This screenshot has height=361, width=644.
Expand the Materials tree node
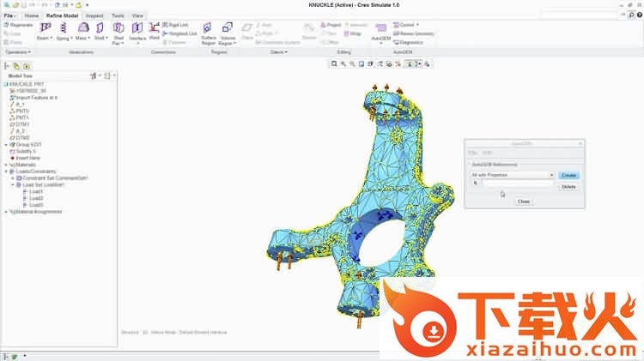pos(6,165)
